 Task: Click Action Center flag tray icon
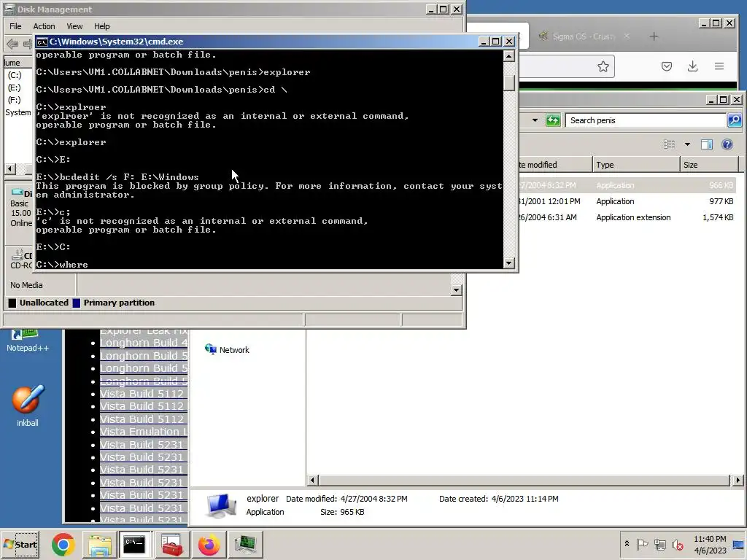click(x=642, y=544)
